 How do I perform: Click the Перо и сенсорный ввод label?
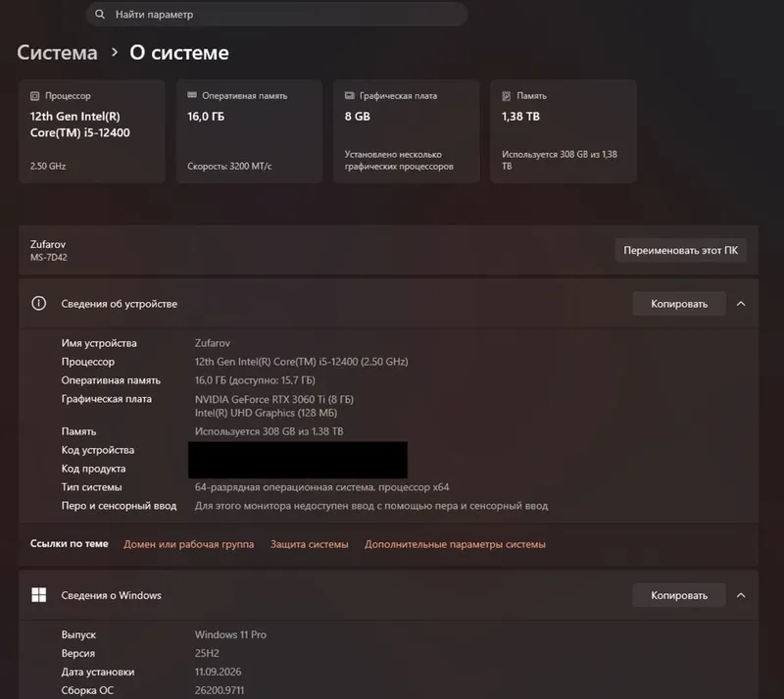[x=119, y=505]
